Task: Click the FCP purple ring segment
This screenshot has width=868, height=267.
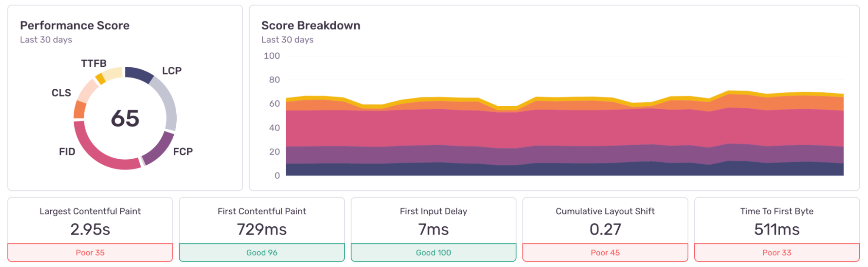Action: click(x=159, y=150)
